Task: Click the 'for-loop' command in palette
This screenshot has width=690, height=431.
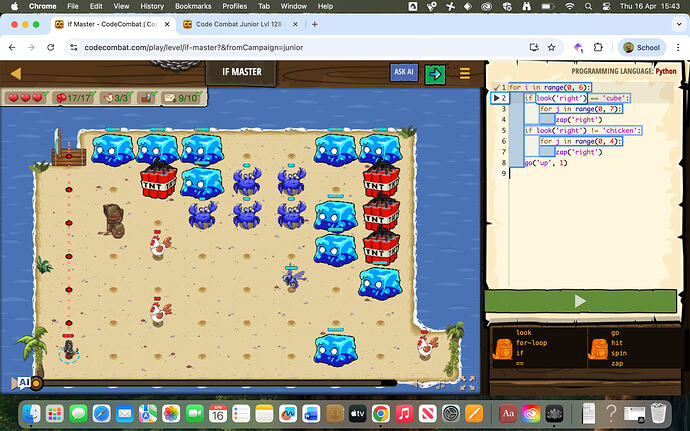Action: [x=532, y=343]
